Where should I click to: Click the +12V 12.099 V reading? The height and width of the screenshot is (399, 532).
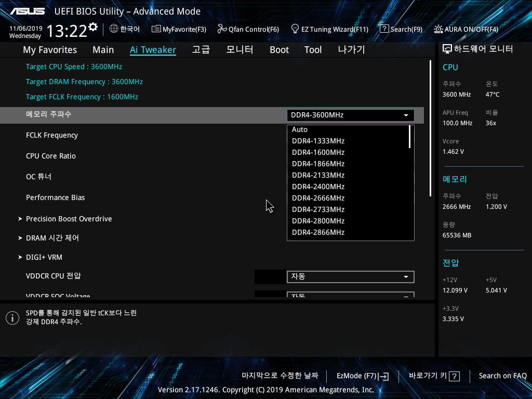(455, 290)
